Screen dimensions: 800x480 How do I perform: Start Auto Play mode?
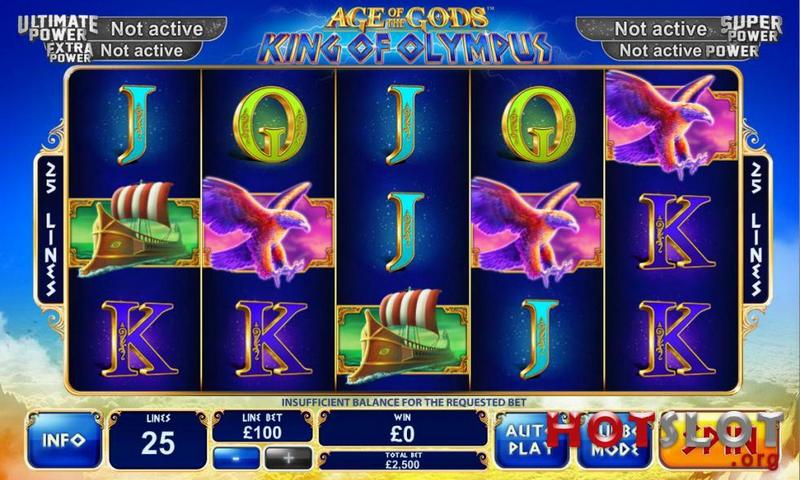pyautogui.click(x=531, y=440)
